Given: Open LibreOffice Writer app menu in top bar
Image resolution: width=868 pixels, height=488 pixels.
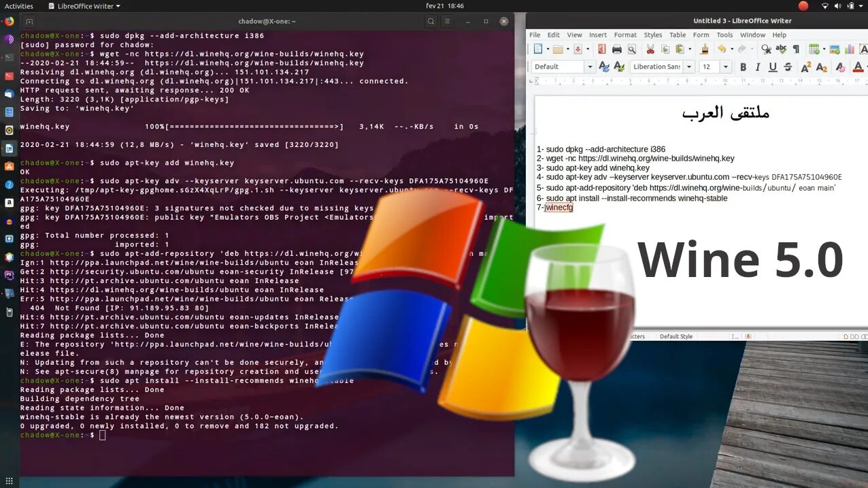Looking at the screenshot, I should tap(84, 6).
